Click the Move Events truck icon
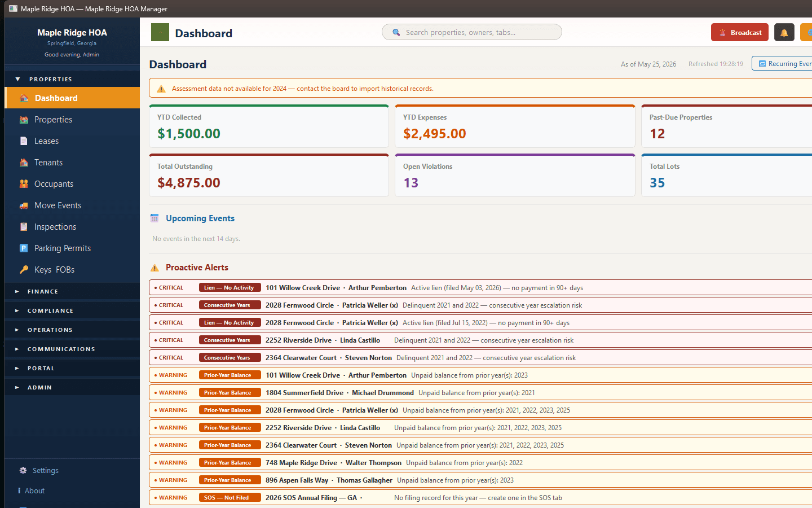Image resolution: width=812 pixels, height=508 pixels. (24, 205)
